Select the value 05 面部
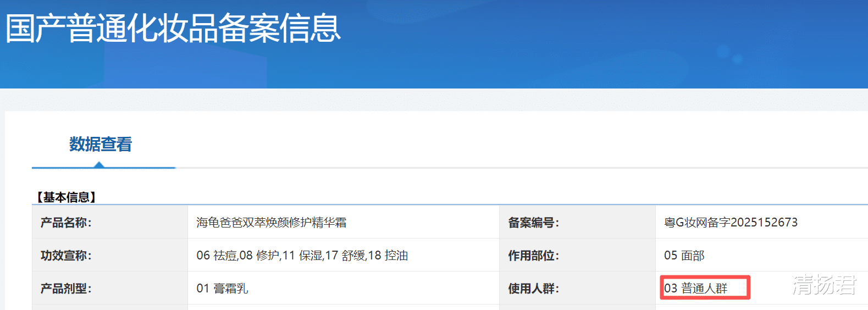 (x=684, y=256)
